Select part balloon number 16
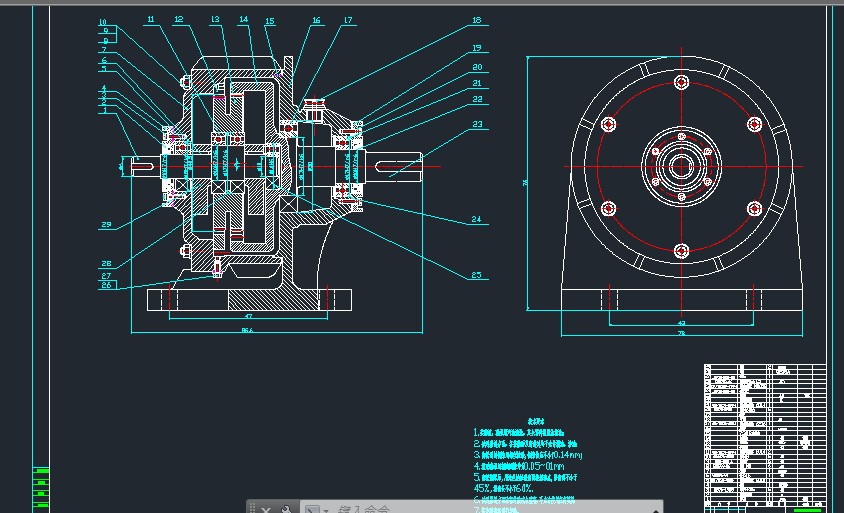 pos(316,20)
